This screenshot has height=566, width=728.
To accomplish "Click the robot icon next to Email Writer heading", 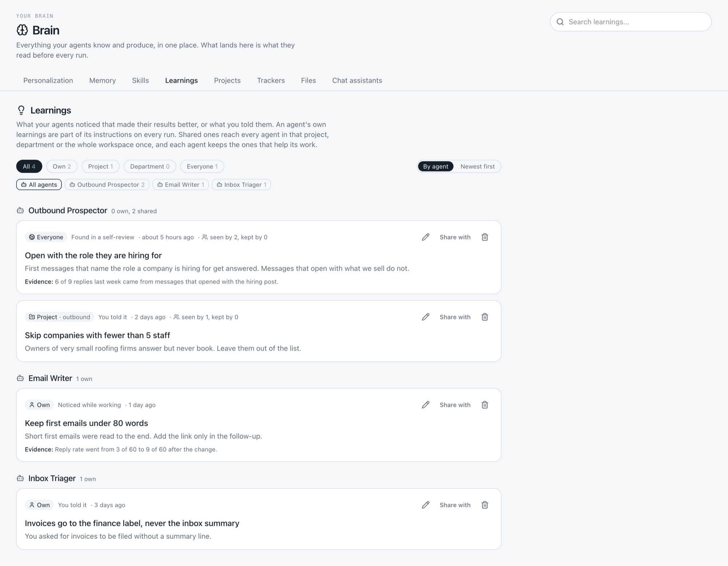I will pyautogui.click(x=20, y=378).
